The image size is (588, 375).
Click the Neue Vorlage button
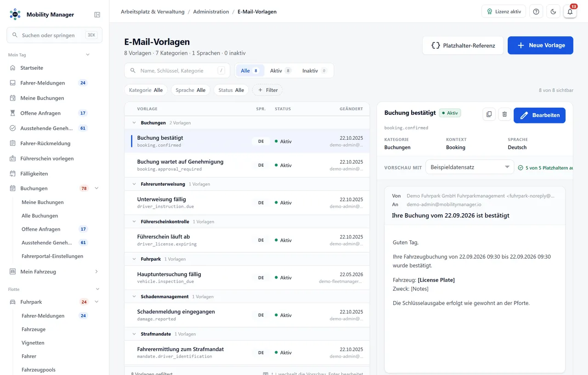pos(540,45)
